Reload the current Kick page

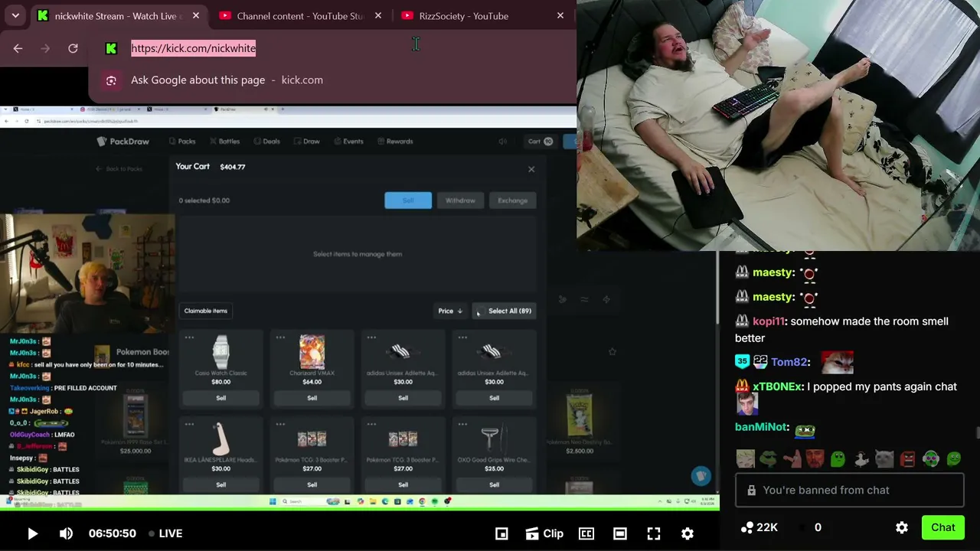pos(73,48)
